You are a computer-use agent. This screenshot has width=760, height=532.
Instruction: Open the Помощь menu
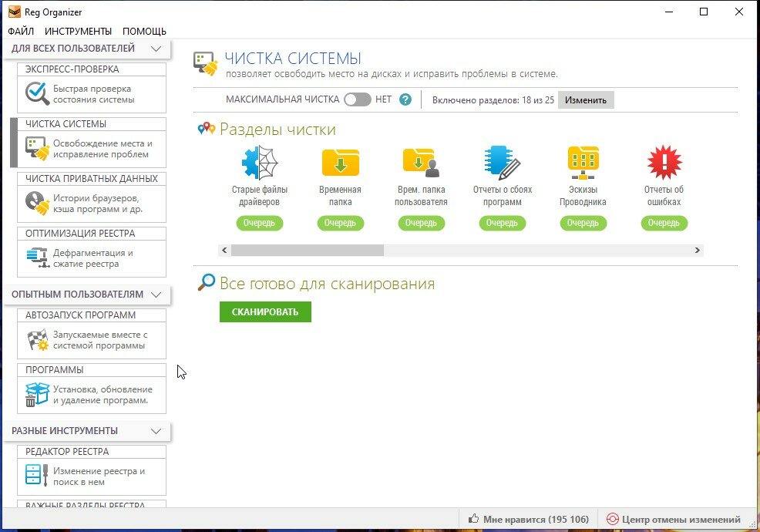point(144,31)
